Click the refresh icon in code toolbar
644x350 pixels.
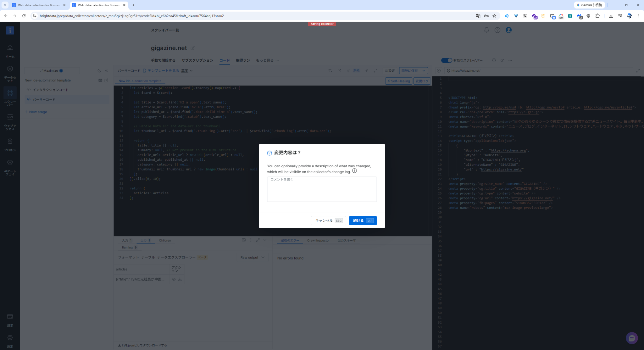coord(330,71)
